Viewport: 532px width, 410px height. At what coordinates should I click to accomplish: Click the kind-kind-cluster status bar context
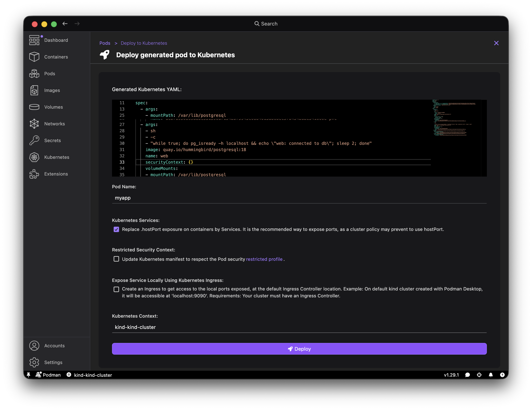click(89, 375)
